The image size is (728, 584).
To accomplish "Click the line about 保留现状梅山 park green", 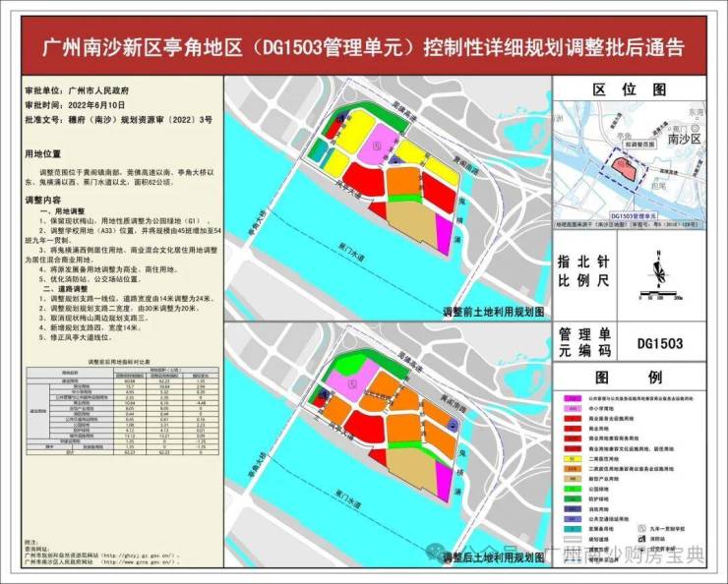I will click(124, 221).
